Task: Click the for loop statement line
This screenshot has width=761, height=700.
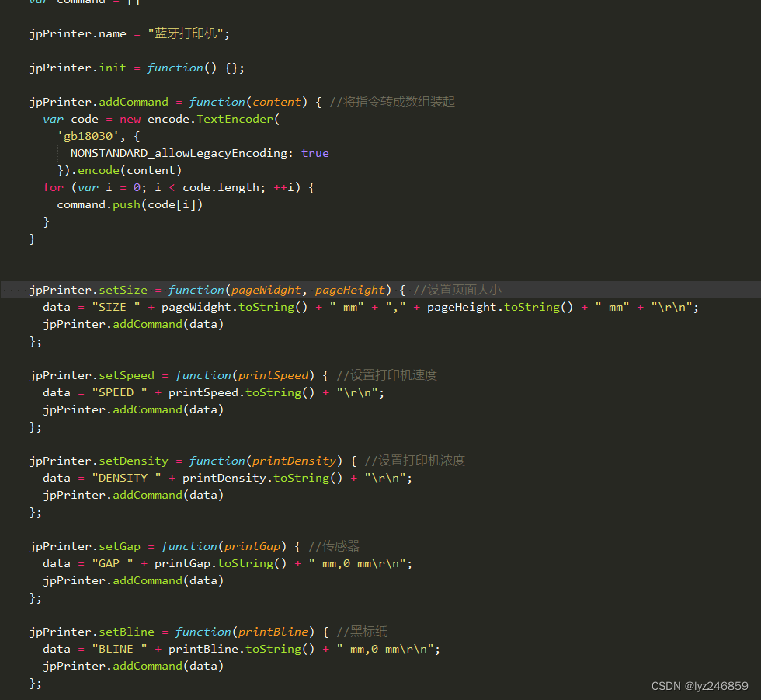Action: (x=179, y=187)
